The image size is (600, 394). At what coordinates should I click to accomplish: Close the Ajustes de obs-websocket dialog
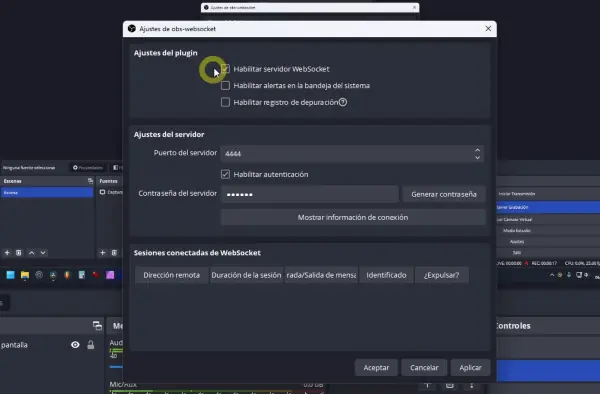[488, 29]
